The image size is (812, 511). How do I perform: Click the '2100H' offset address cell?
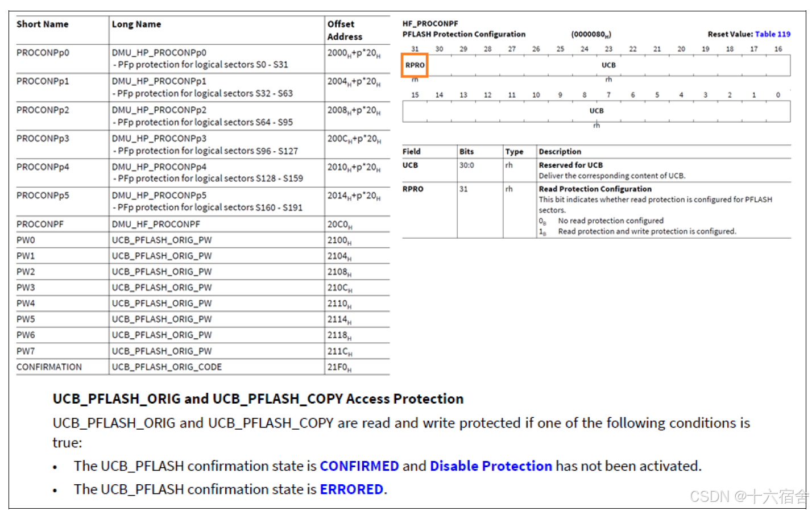coord(340,240)
